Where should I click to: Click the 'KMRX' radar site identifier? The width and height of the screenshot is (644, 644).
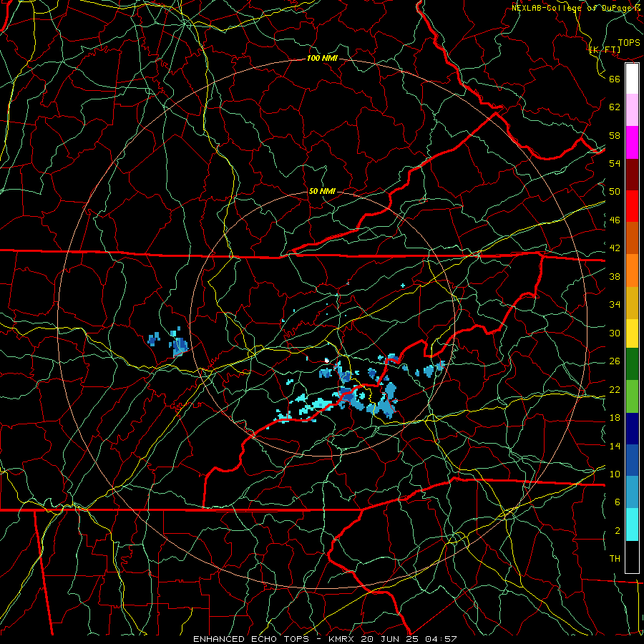coord(342,639)
